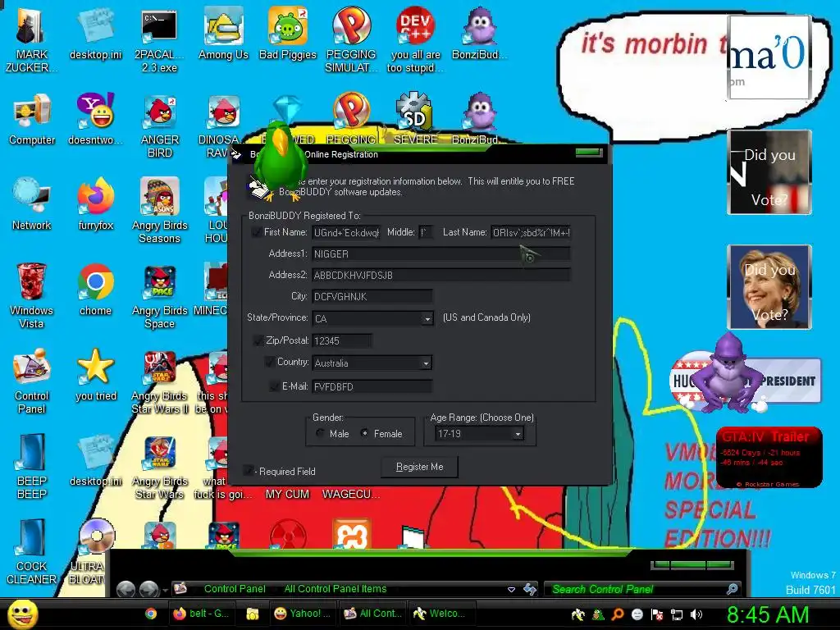
Task: Expand the Control Panel address bar dropdown arrow
Action: click(511, 589)
